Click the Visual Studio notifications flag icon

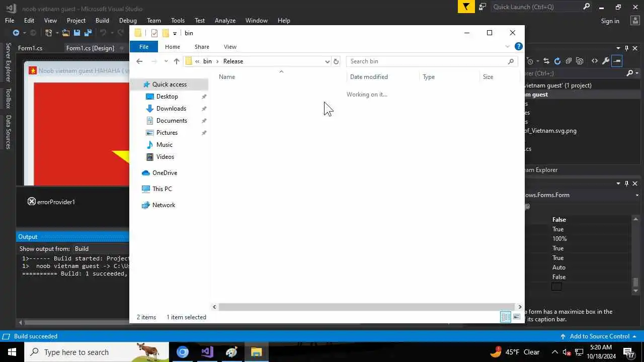[x=466, y=7]
